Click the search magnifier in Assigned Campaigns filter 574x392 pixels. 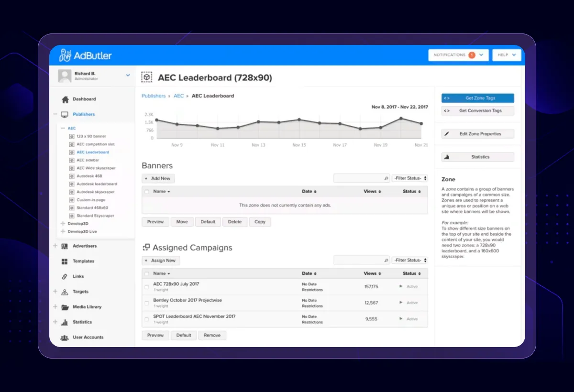[386, 261]
